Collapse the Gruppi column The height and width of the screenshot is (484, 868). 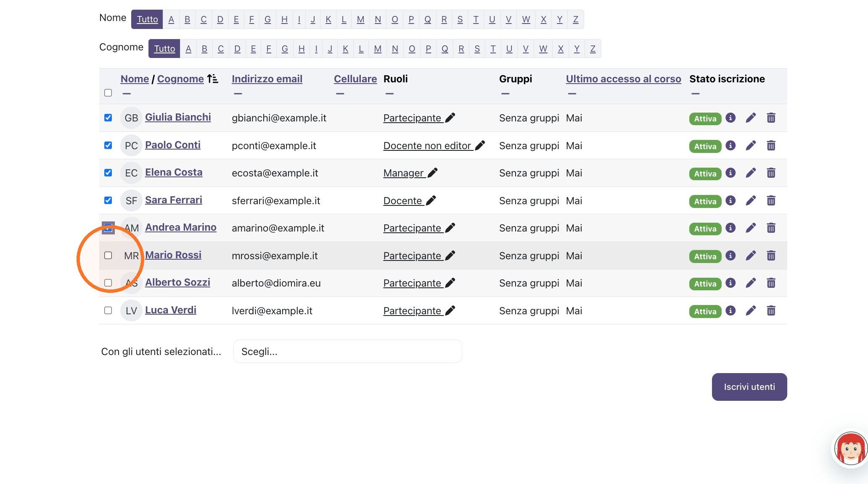[x=505, y=93]
